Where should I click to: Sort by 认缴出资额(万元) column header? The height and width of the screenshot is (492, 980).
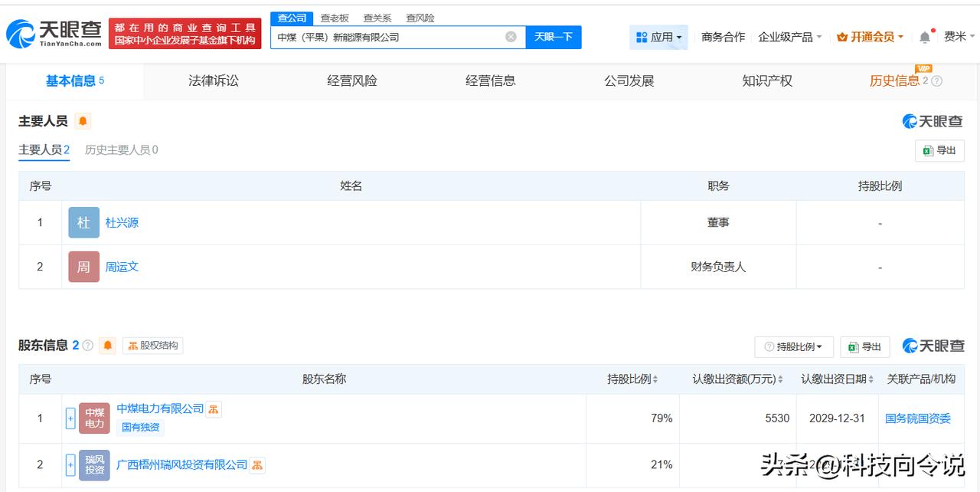[738, 379]
